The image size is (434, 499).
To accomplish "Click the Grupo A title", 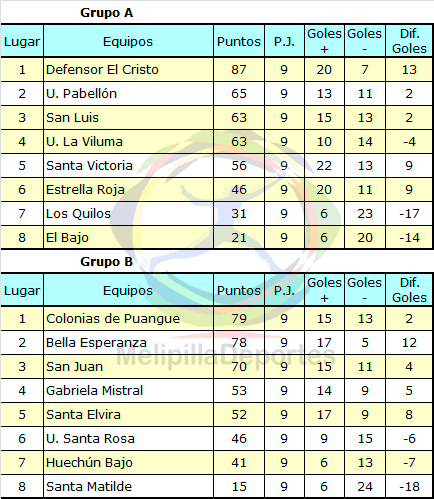I will 106,13.
